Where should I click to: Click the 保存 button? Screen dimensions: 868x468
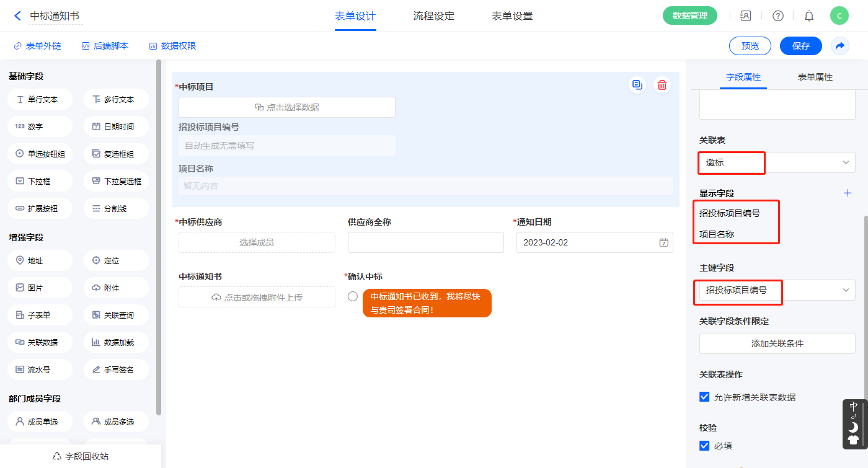pos(801,46)
